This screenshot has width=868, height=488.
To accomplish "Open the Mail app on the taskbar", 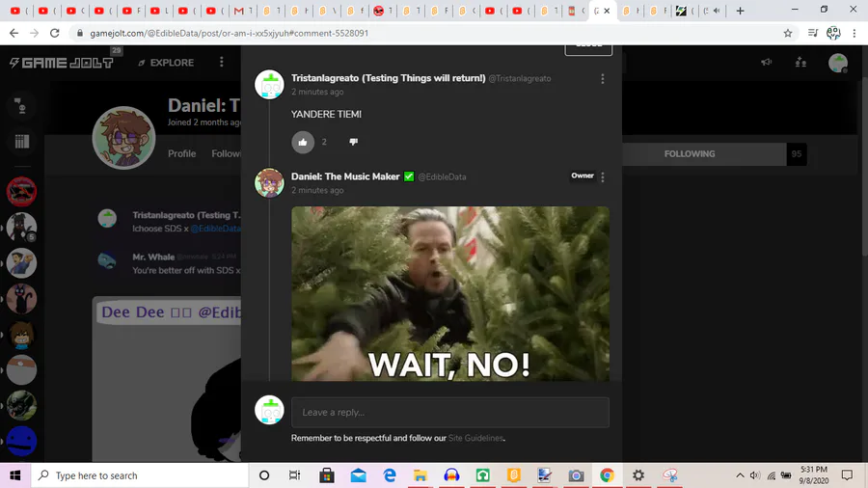I will (x=358, y=475).
